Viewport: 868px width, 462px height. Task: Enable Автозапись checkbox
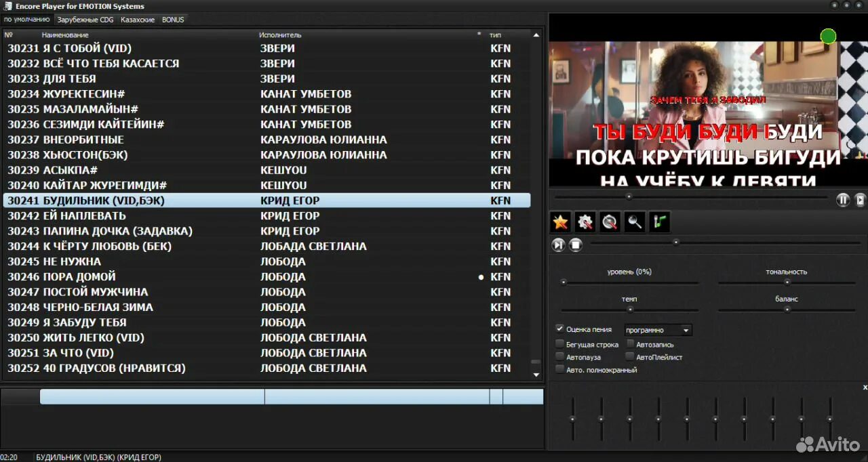coord(630,344)
